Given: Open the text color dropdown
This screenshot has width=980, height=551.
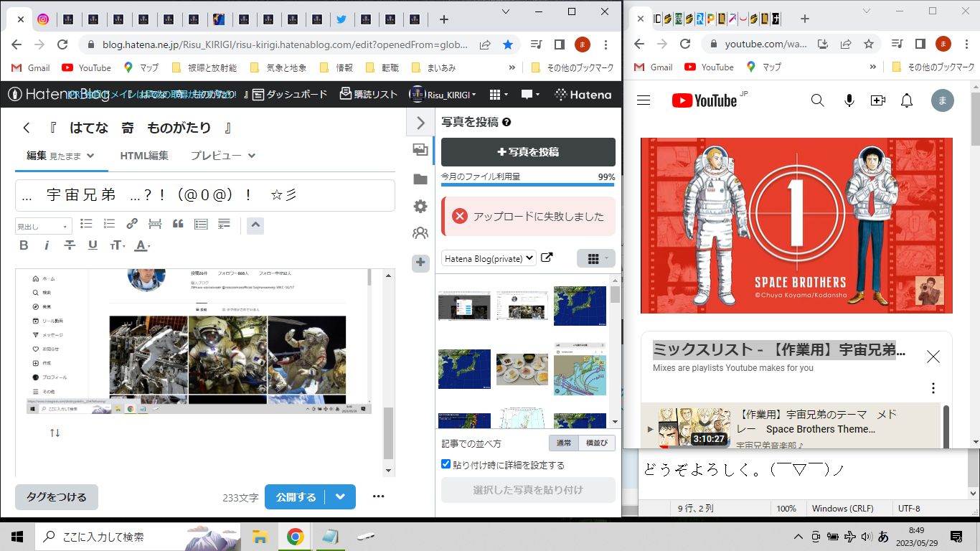Looking at the screenshot, I should coord(142,245).
